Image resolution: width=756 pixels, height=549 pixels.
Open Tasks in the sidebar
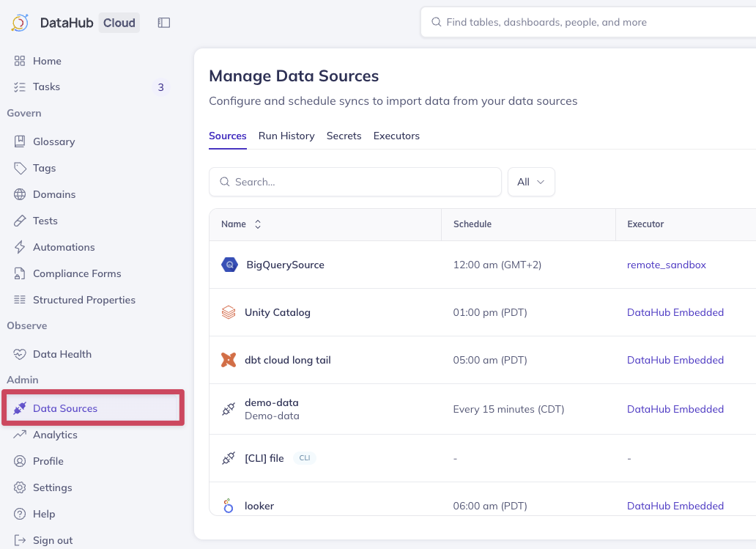coord(46,86)
